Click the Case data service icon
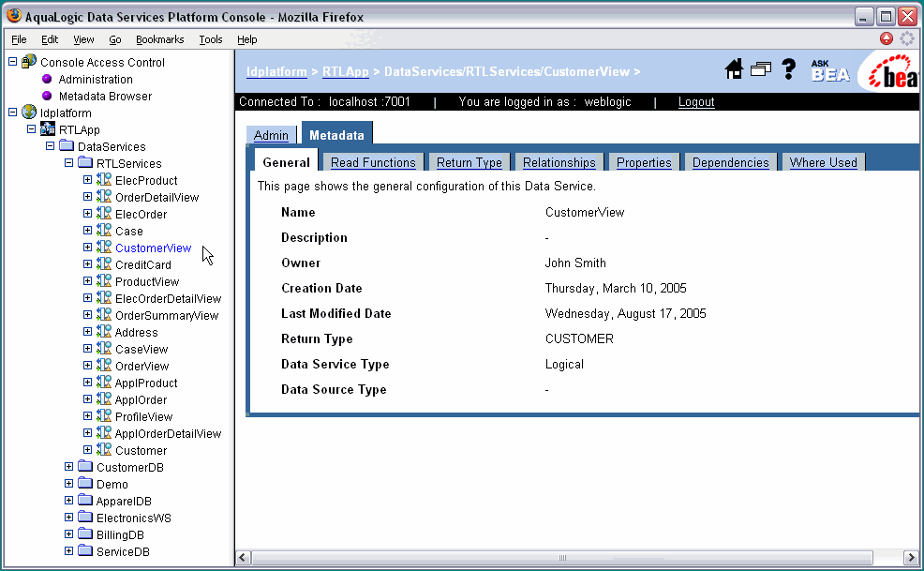Screen dimensions: 924x571 coord(104,230)
